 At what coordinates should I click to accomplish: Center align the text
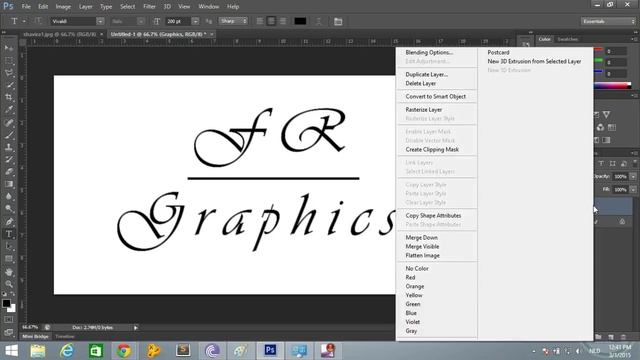(271, 21)
